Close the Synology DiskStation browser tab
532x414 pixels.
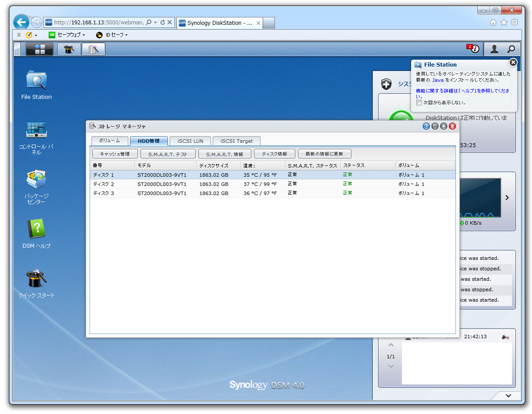[x=258, y=23]
